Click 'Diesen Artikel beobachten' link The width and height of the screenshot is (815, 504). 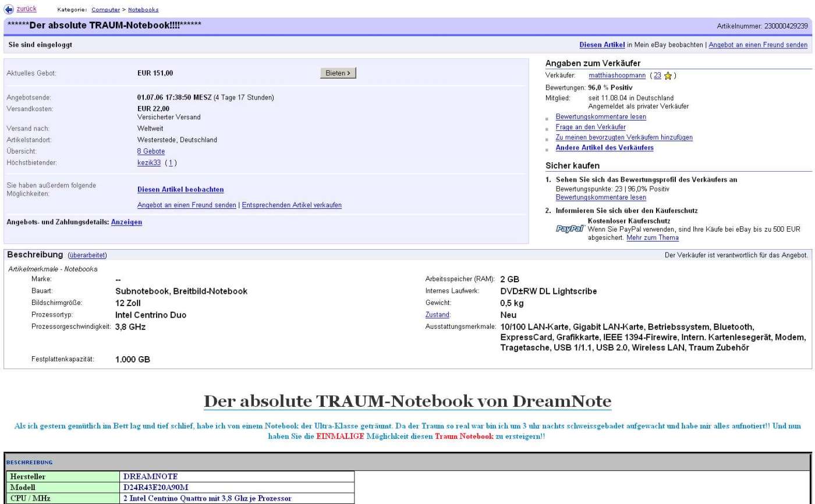pos(180,189)
